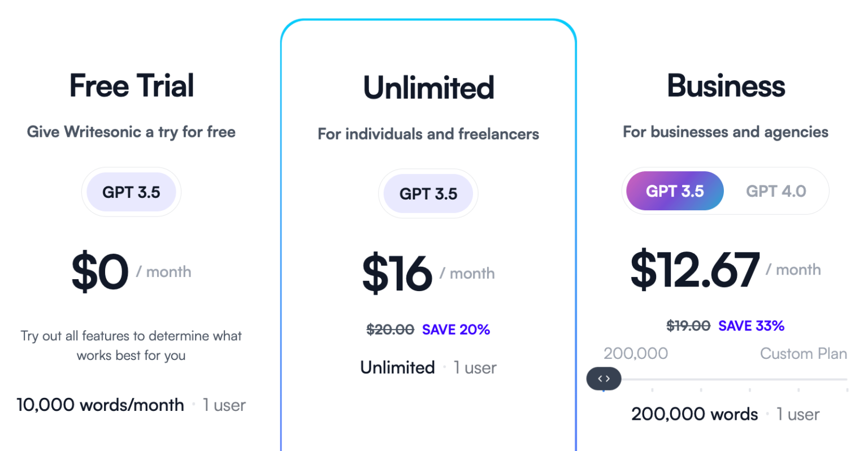
Task: Click the SAVE 20% discount text
Action: click(x=456, y=329)
